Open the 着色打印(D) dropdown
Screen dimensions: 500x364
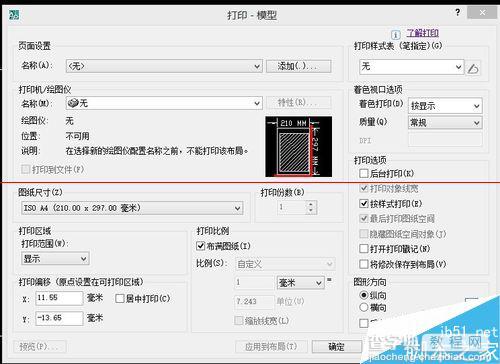click(445, 106)
